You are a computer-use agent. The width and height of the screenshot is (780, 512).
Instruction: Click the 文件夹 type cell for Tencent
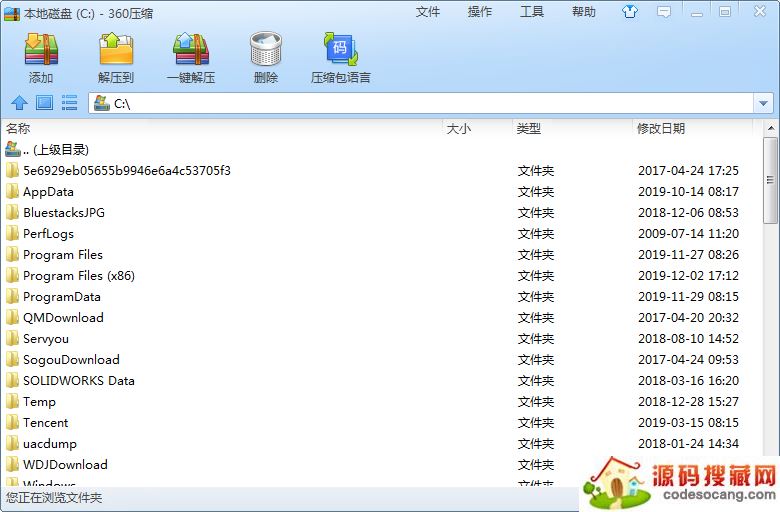(536, 422)
